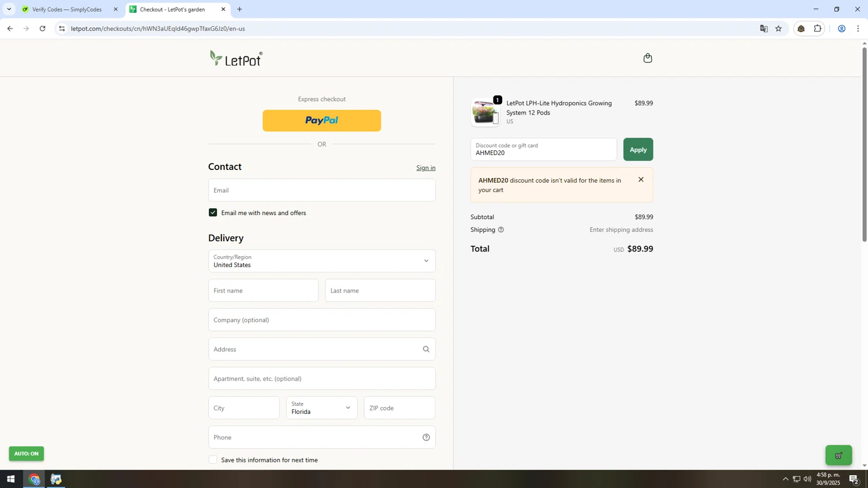Click the ZIP code field

[x=399, y=408]
